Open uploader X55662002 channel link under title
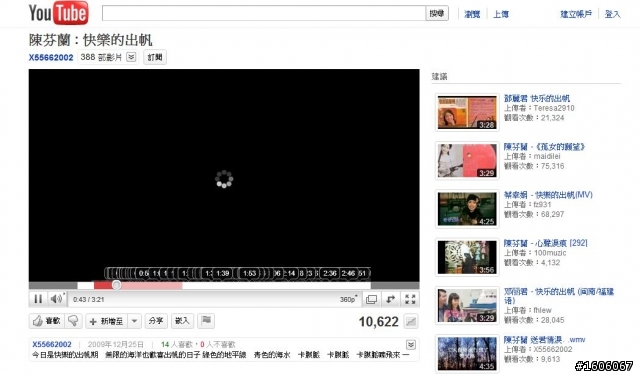Viewport: 640px width, 374px height. [51, 58]
